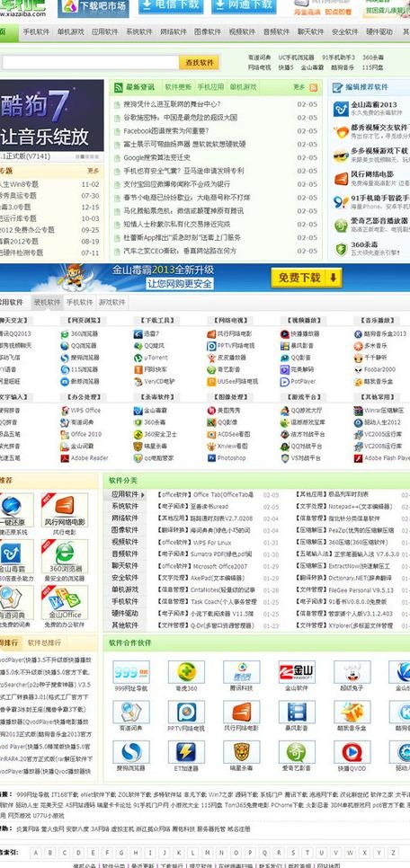Screen dimensions: 410x868
Task: Click the µTorrent icon in 下载工具
Action: click(138, 358)
